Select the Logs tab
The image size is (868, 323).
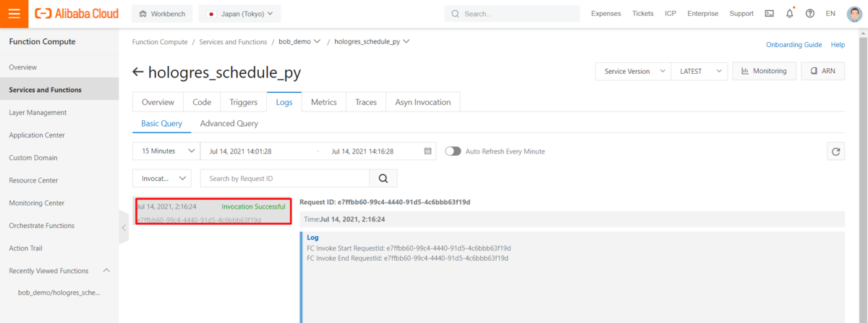(x=284, y=102)
